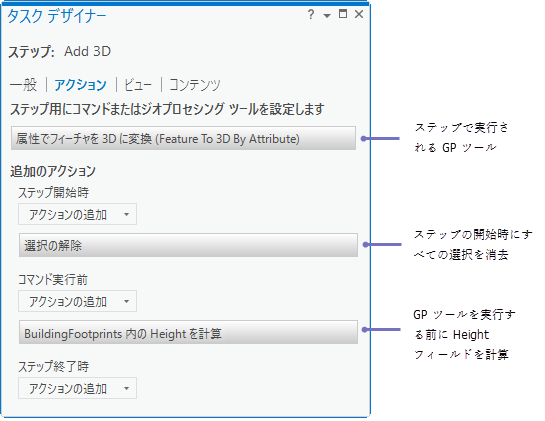Open アクションの追加 dropdown under ステップ開始時
Screen dimensions: 545x421
click(77, 214)
